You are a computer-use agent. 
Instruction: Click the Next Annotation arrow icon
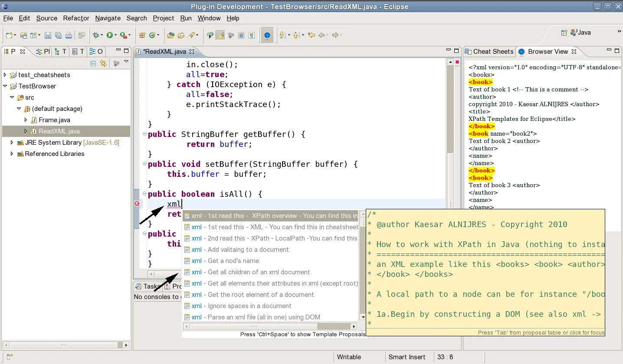(x=282, y=36)
